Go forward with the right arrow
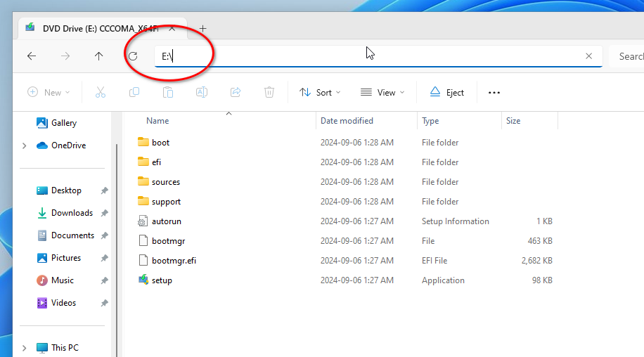Viewport: 644px width, 357px height. coord(65,56)
